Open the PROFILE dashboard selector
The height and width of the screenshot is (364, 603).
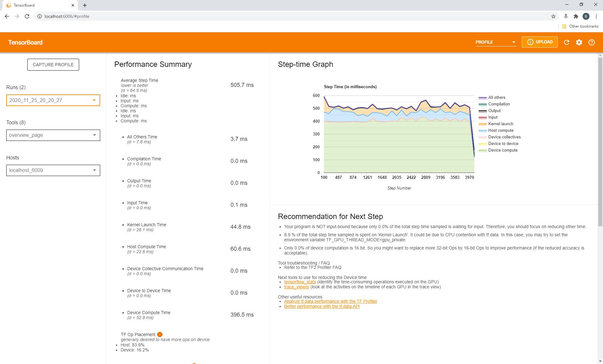coord(495,42)
